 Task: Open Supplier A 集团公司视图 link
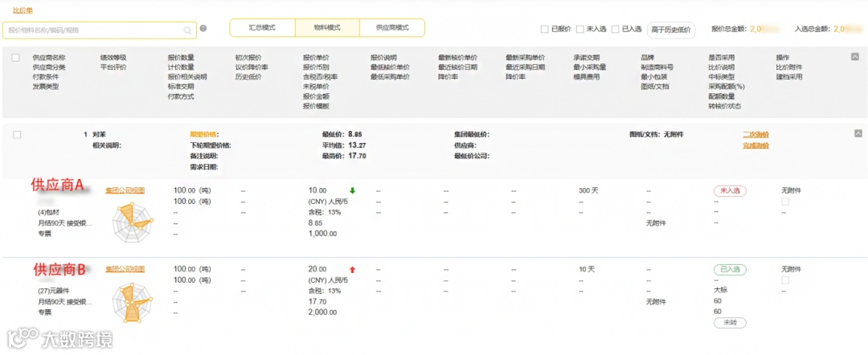coord(125,190)
